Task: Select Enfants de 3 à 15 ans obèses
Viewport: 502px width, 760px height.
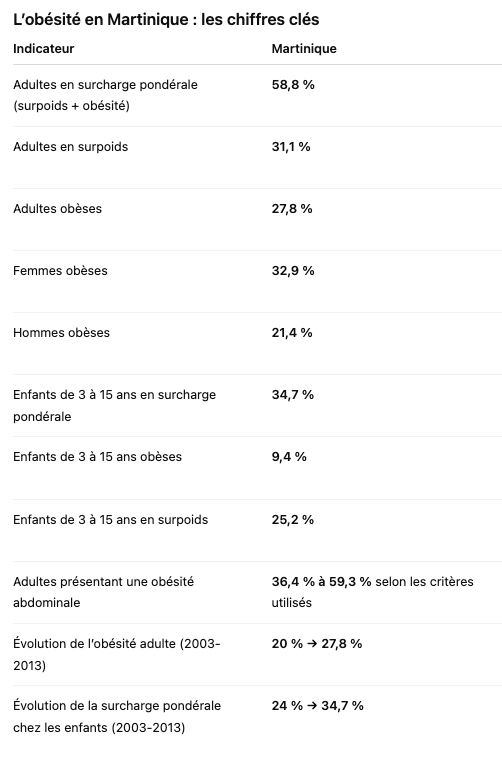Action: 97,457
